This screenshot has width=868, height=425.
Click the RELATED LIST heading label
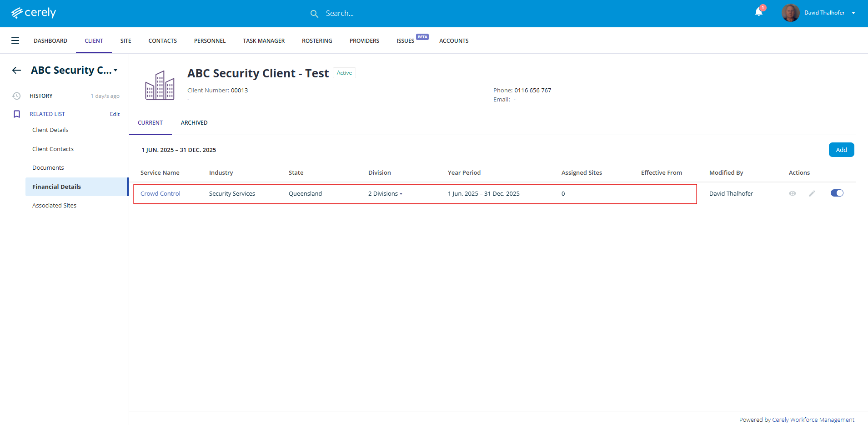click(x=47, y=114)
